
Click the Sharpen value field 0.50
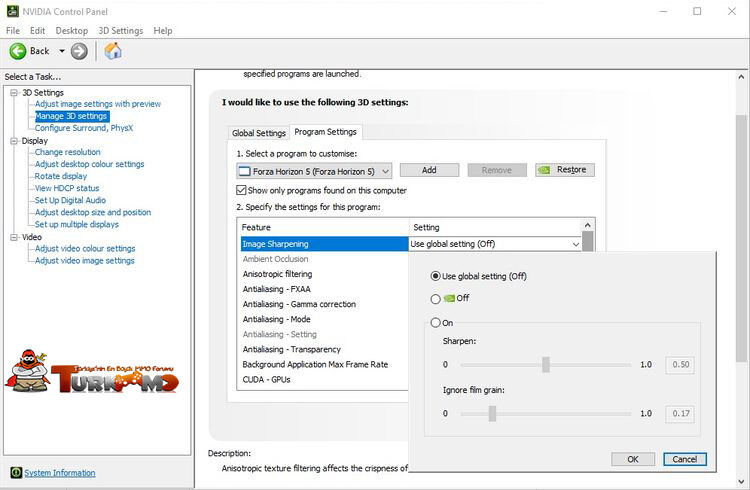click(680, 365)
